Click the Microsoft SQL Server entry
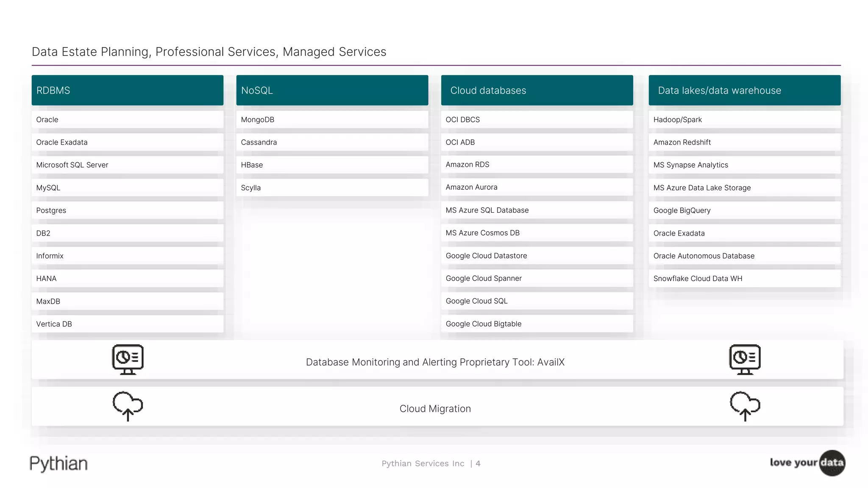The height and width of the screenshot is (488, 868). coord(127,165)
